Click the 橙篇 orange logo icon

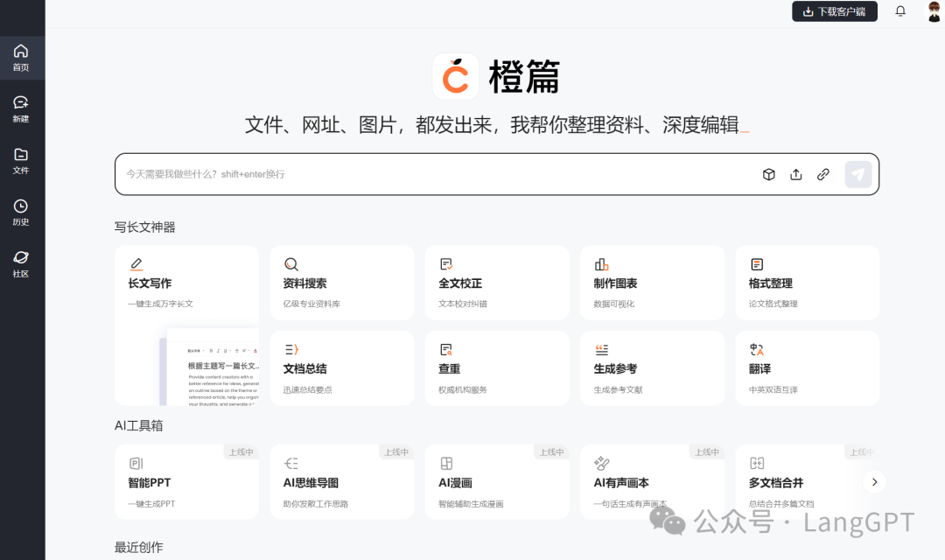456,76
